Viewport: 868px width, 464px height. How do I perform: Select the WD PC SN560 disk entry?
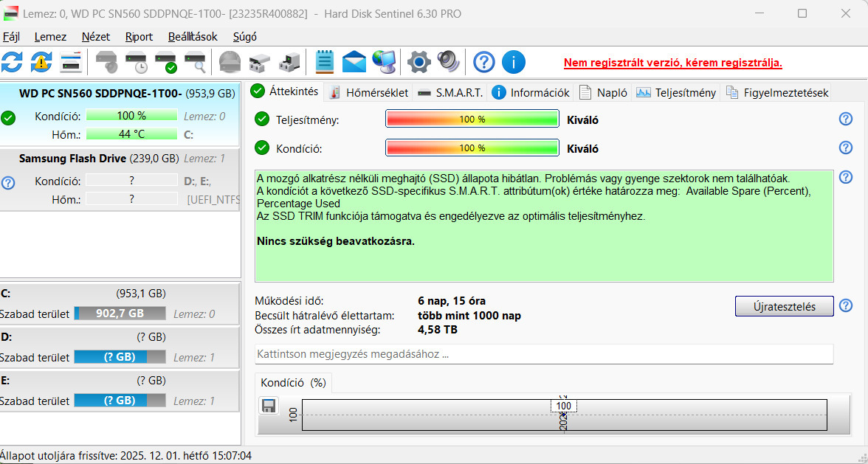coord(120,114)
